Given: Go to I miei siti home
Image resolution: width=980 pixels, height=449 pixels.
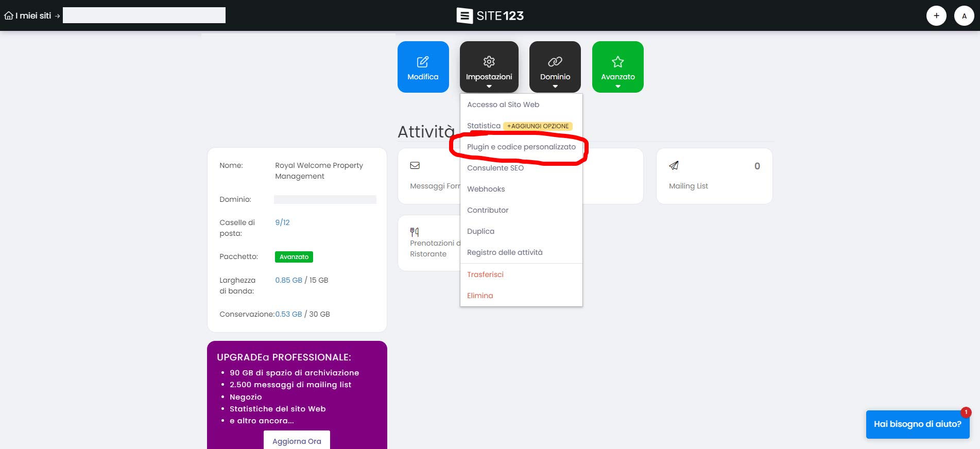Looking at the screenshot, I should (28, 16).
